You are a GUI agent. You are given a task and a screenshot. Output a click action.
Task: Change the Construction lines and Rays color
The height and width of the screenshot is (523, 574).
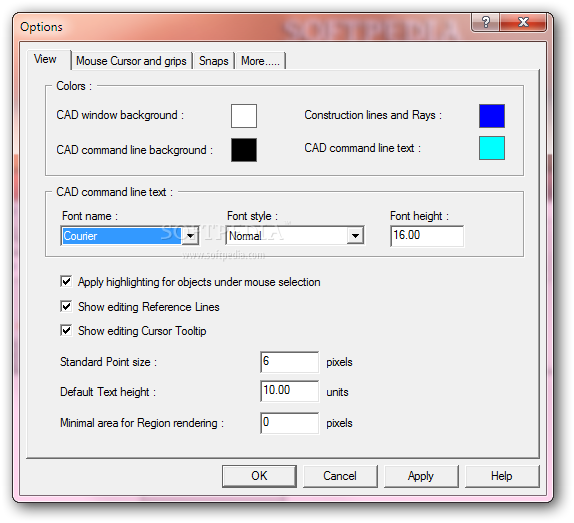pyautogui.click(x=492, y=116)
